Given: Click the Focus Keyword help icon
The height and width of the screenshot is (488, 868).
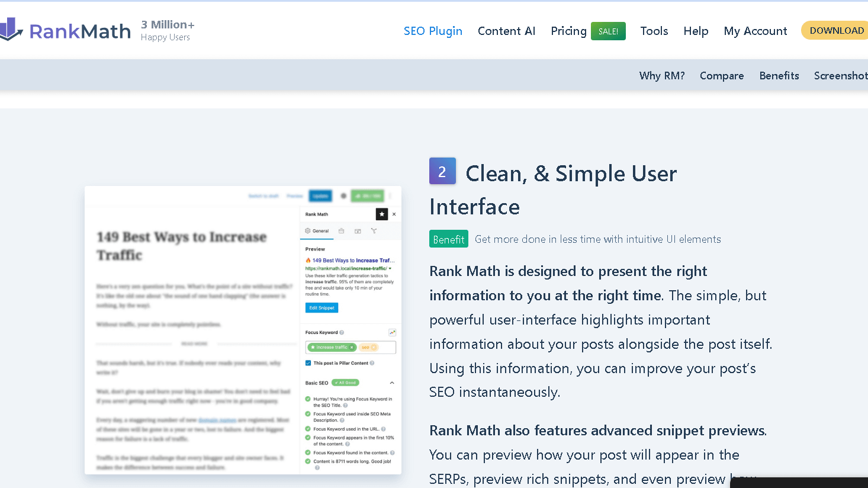Looking at the screenshot, I should click(x=342, y=332).
